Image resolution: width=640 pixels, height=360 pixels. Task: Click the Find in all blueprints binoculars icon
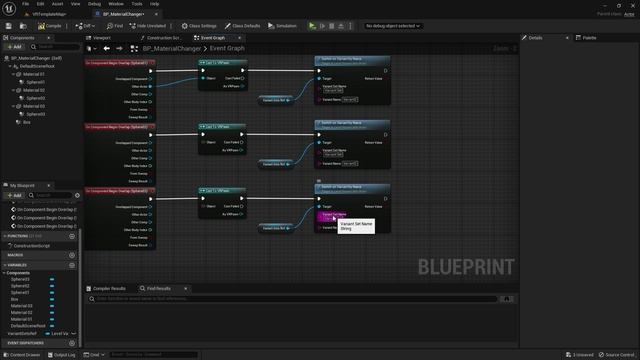coord(507,299)
